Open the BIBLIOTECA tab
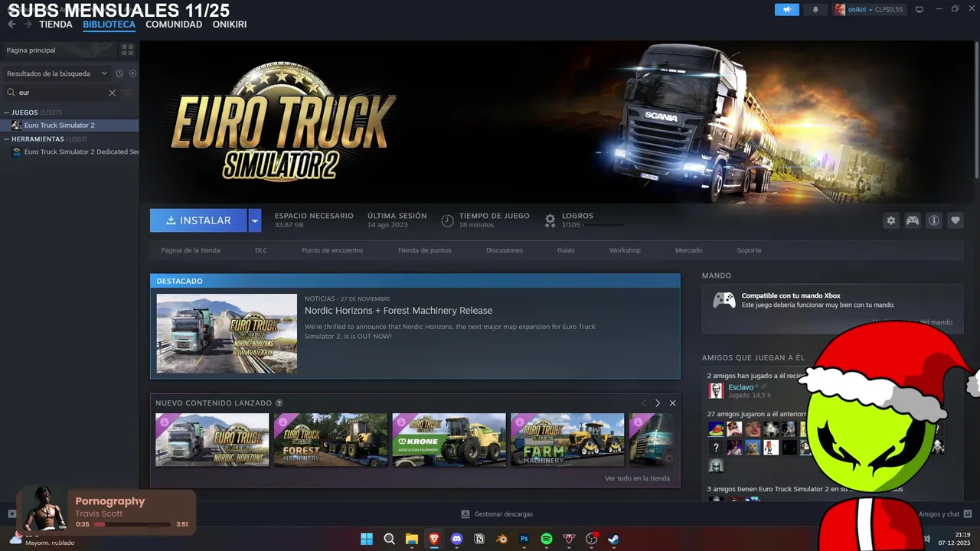Image resolution: width=980 pixels, height=551 pixels. (x=109, y=24)
